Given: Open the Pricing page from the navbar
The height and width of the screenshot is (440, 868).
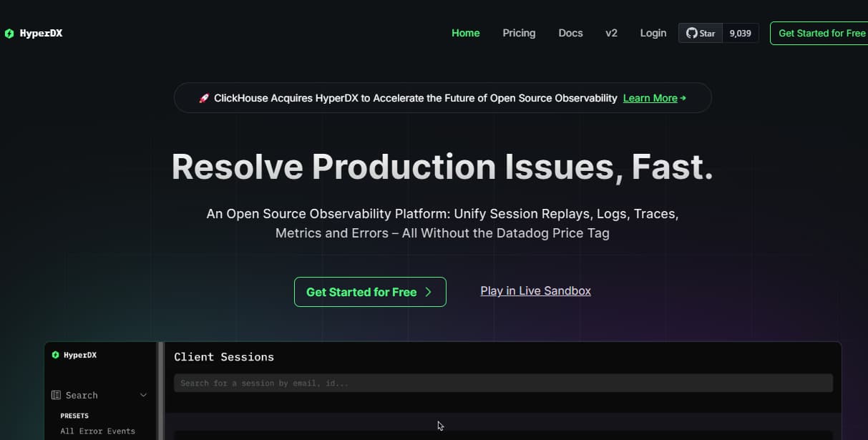Looking at the screenshot, I should tap(519, 33).
